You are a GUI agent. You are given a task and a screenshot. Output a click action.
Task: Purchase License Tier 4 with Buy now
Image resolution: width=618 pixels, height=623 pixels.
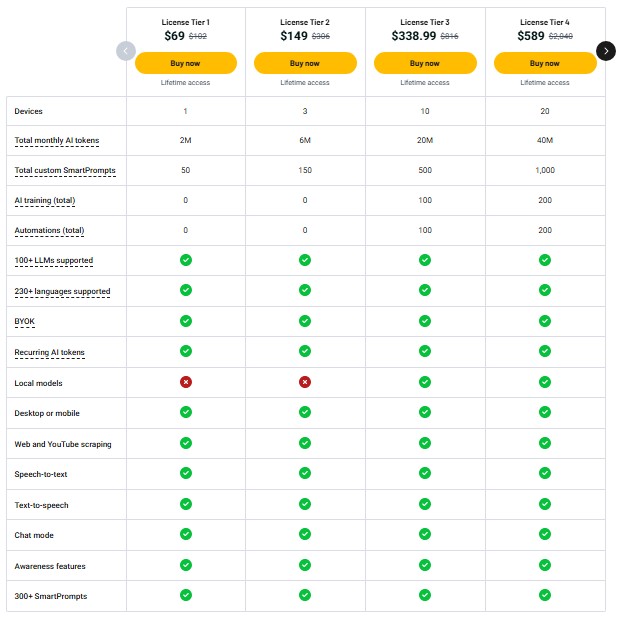click(x=545, y=63)
